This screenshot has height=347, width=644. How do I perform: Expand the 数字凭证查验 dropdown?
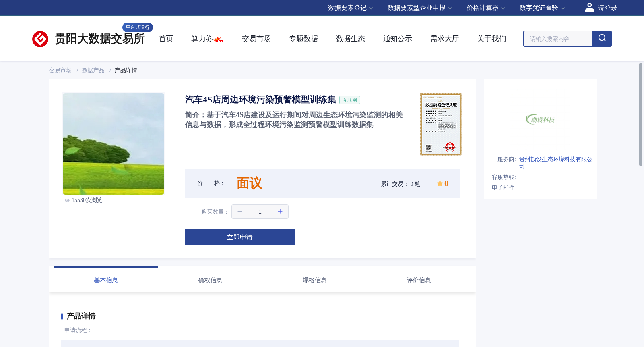(542, 8)
